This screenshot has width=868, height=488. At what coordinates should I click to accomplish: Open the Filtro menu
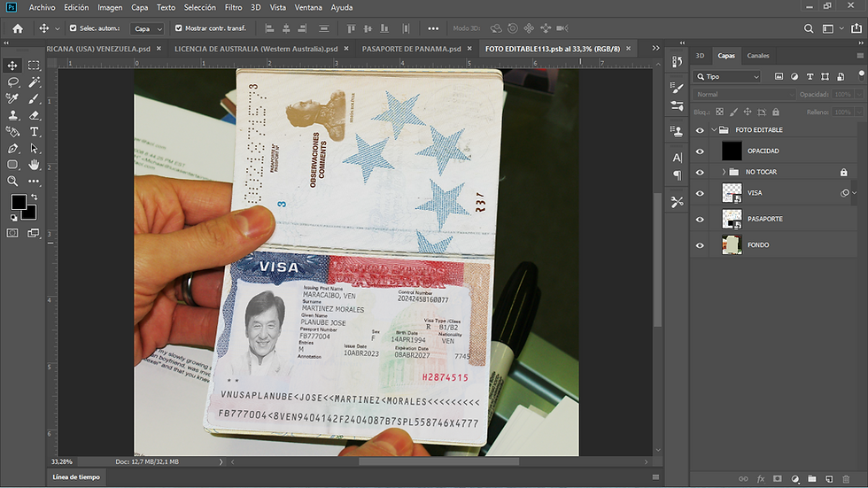(233, 7)
